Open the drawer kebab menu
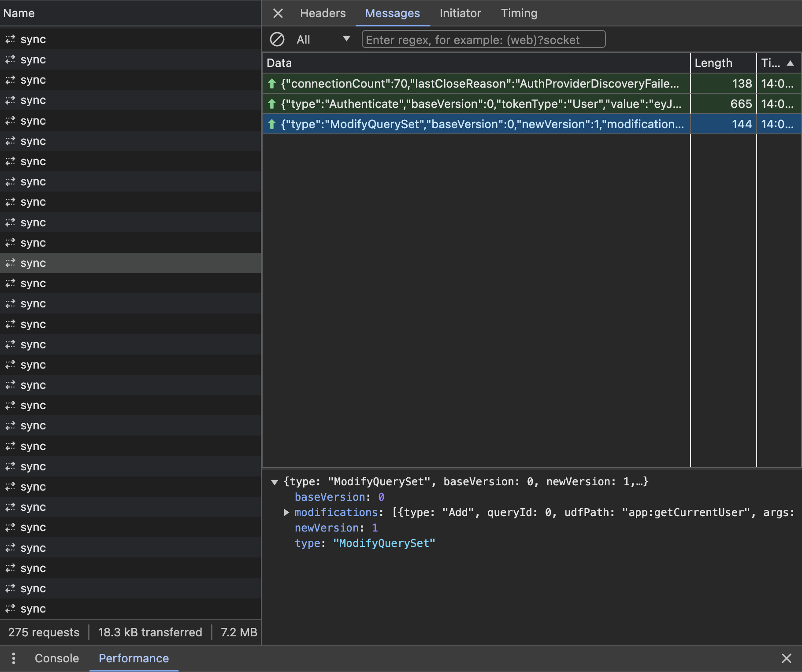The image size is (802, 672). 14,658
